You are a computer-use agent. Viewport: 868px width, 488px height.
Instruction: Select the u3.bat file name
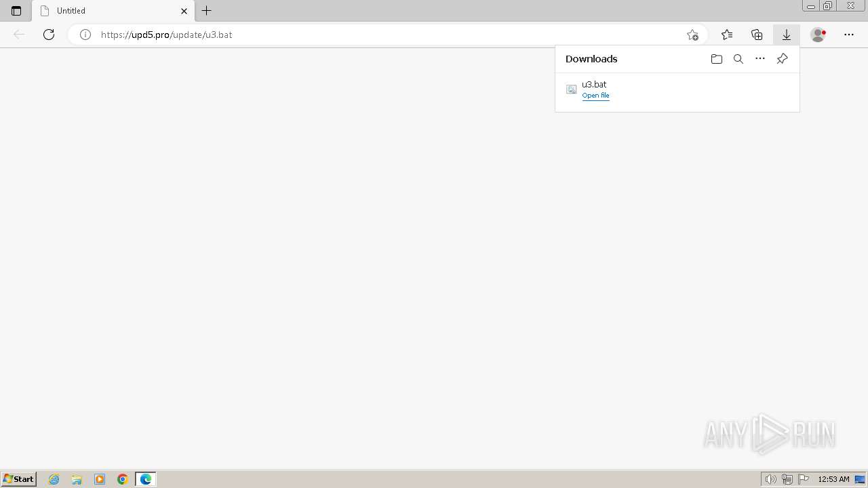(x=594, y=84)
